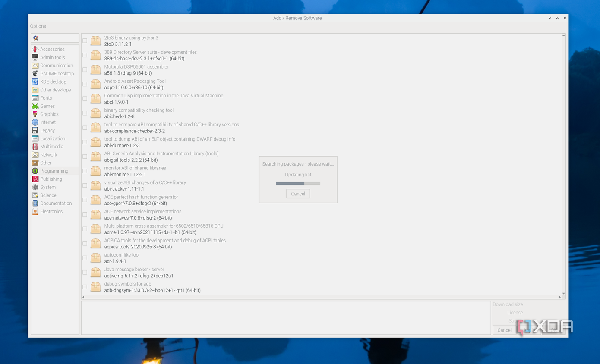Select the activemq package checkbox
This screenshot has height=364, width=600.
tap(85, 273)
